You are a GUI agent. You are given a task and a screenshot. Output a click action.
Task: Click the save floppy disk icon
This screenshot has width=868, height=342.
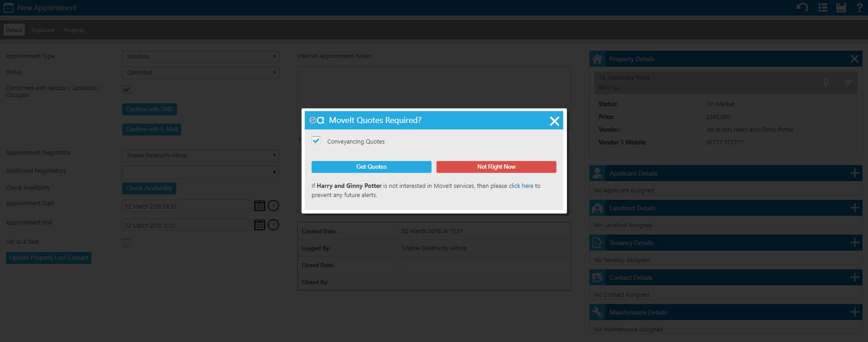[841, 7]
